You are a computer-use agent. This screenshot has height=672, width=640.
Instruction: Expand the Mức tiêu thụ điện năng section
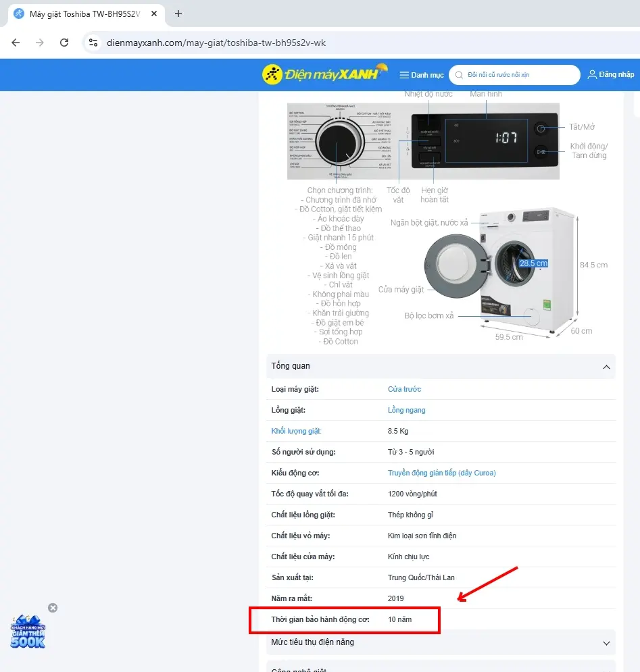click(x=441, y=642)
